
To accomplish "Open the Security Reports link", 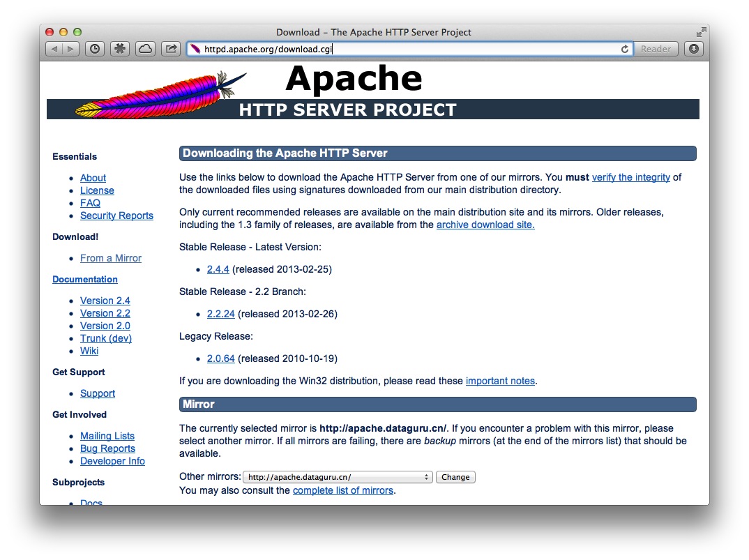I will tap(116, 215).
